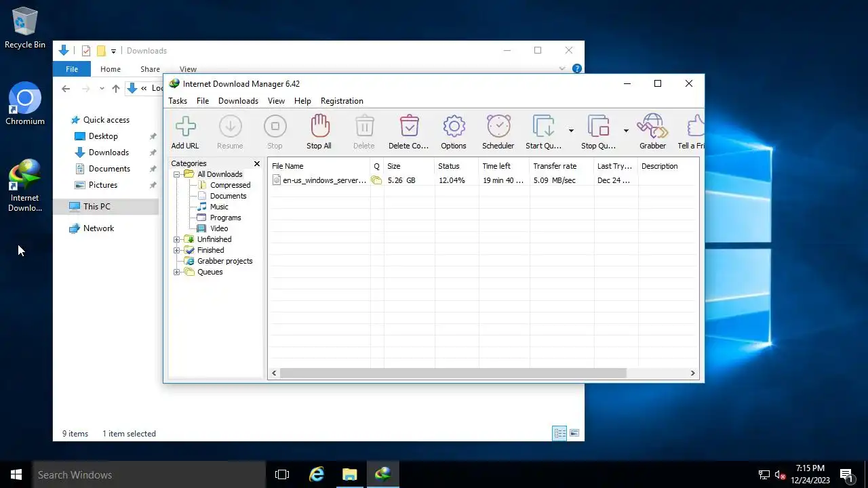
Task: Sort by the Size column header
Action: (410, 166)
